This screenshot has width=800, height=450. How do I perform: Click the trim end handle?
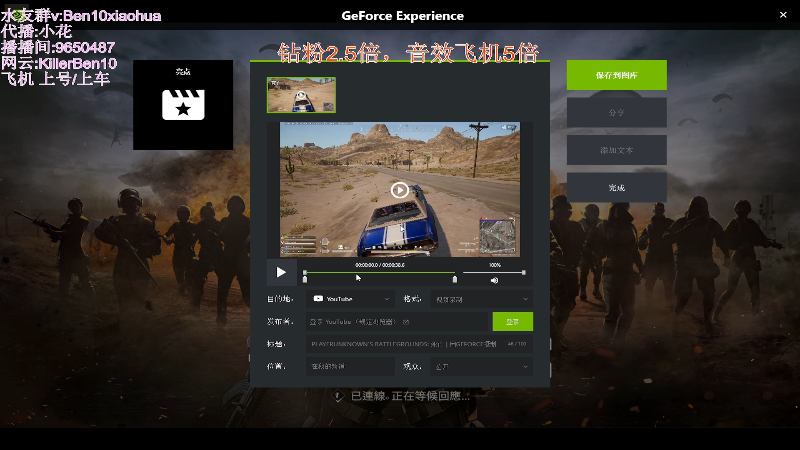coord(455,279)
